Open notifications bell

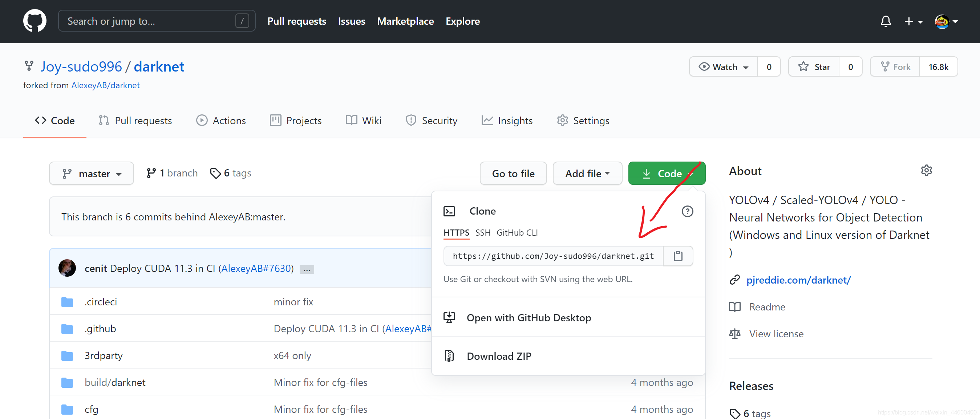[x=886, y=21]
